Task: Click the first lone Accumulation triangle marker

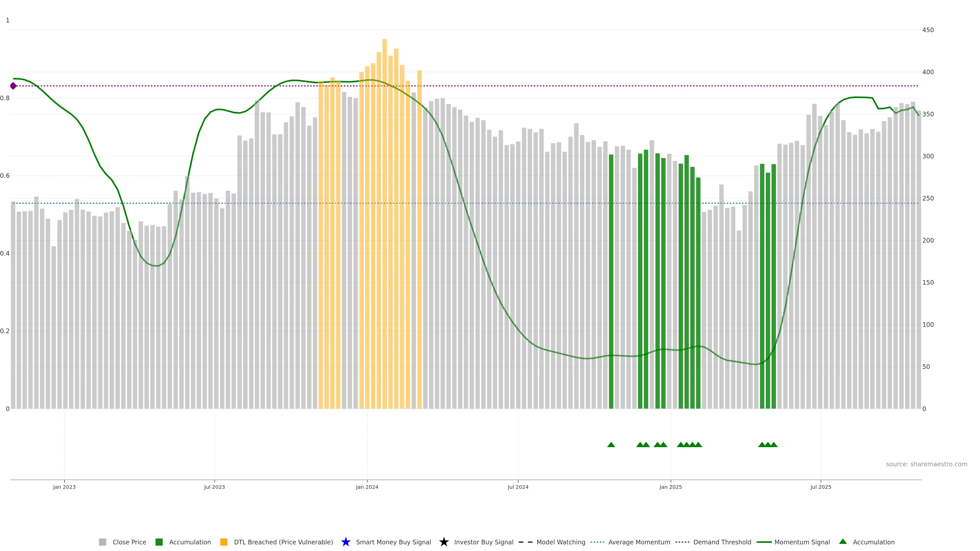Action: [x=611, y=445]
